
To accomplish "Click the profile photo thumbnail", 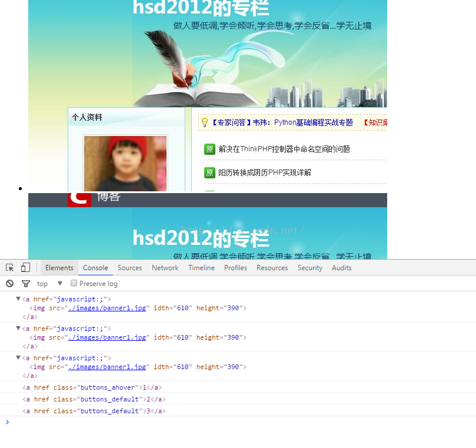I will pos(125,163).
